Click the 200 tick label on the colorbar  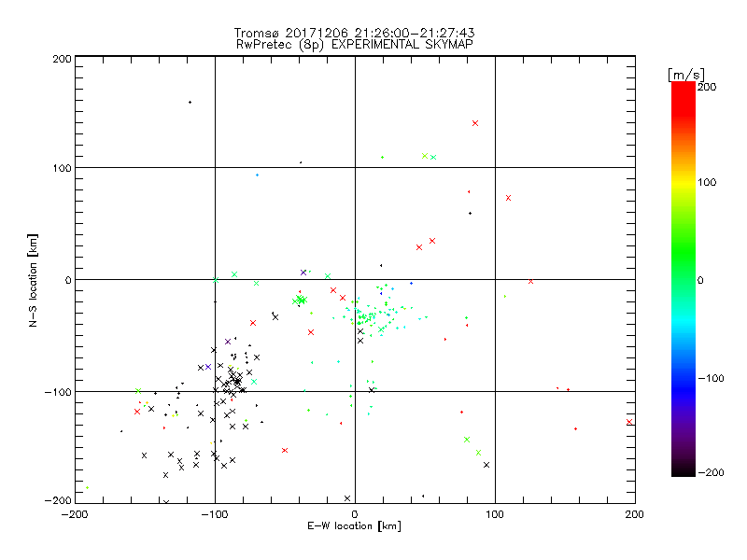point(707,87)
